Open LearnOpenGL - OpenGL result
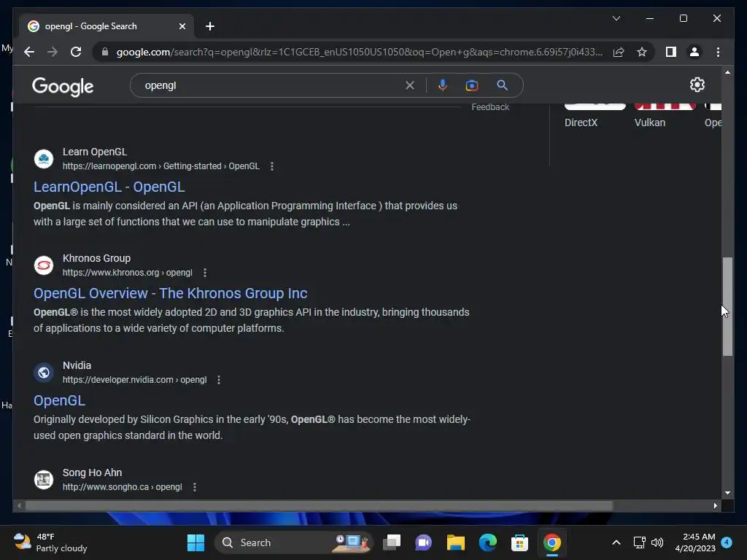Screen dimensions: 747x560 coord(109,187)
